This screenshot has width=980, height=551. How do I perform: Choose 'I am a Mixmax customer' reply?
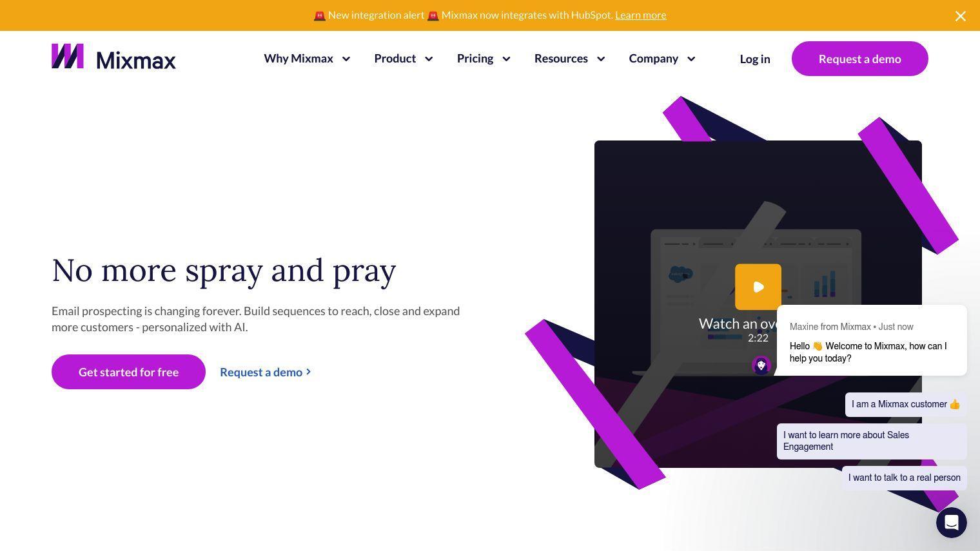point(906,405)
